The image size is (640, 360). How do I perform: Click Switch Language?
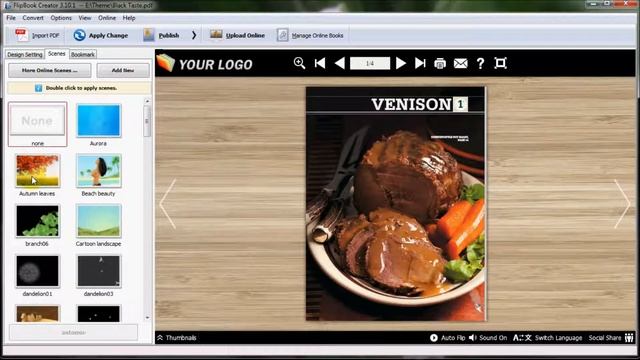pos(548,338)
